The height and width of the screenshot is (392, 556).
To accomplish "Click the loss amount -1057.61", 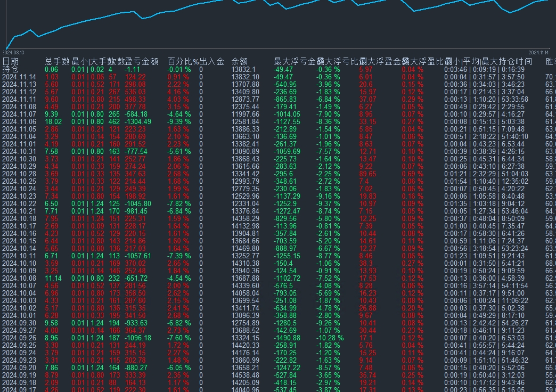I will (x=138, y=256).
